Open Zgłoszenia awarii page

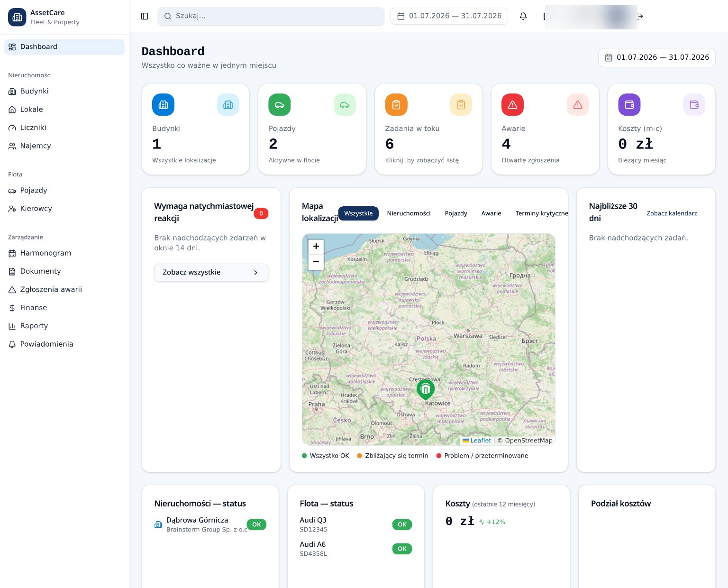tap(64, 289)
